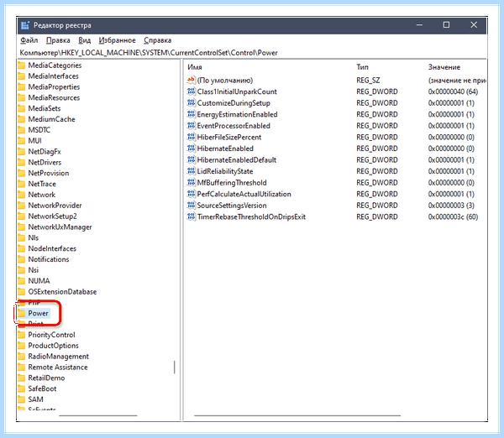Click the Class1InitialUnparkCount DWORD icon
Screen dimensions: 504x438
point(191,91)
